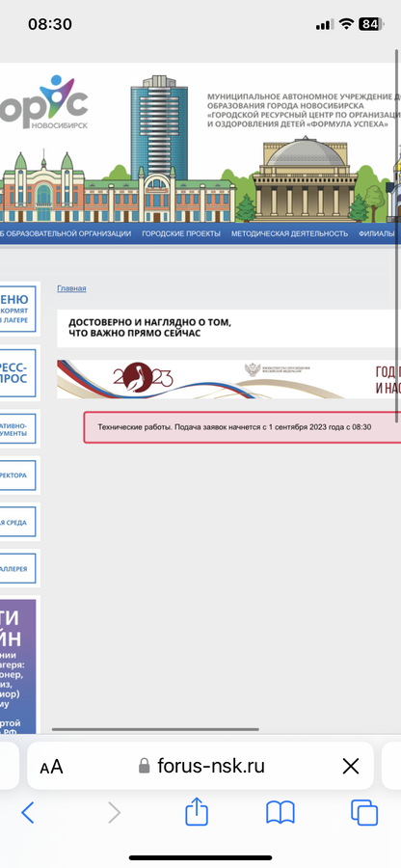Click the Форус Новосибирск logo

pos(43,102)
